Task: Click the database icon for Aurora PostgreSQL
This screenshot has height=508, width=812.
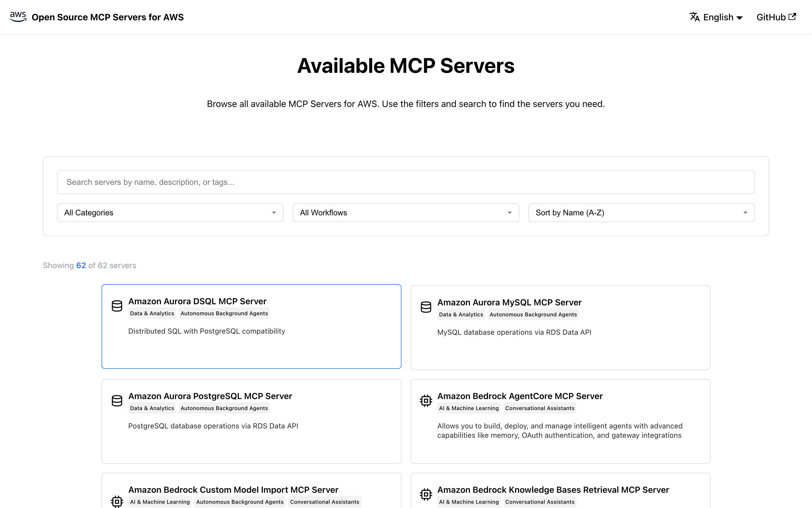Action: [x=117, y=400]
